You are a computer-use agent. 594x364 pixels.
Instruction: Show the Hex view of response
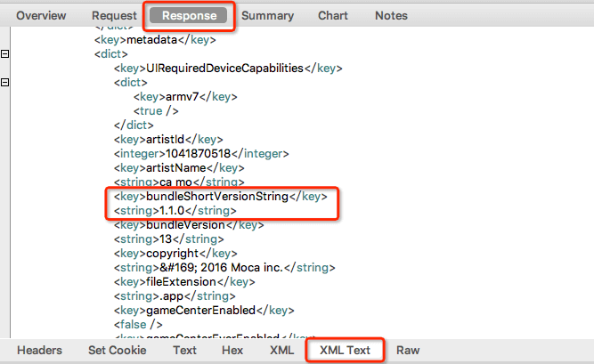[232, 351]
